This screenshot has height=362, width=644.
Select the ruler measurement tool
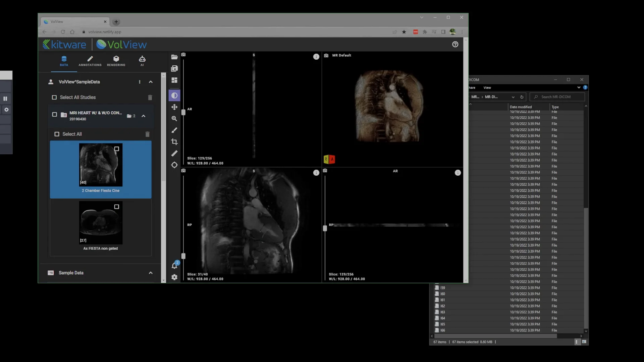(x=174, y=154)
